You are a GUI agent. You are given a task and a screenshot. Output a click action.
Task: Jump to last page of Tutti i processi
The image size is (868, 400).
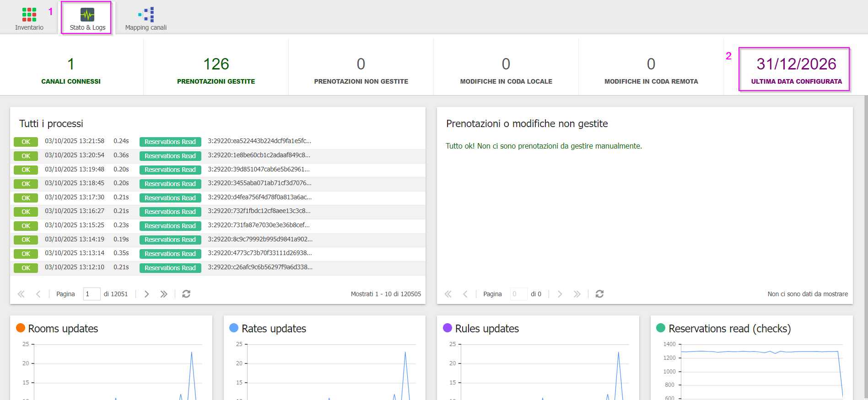pos(163,294)
